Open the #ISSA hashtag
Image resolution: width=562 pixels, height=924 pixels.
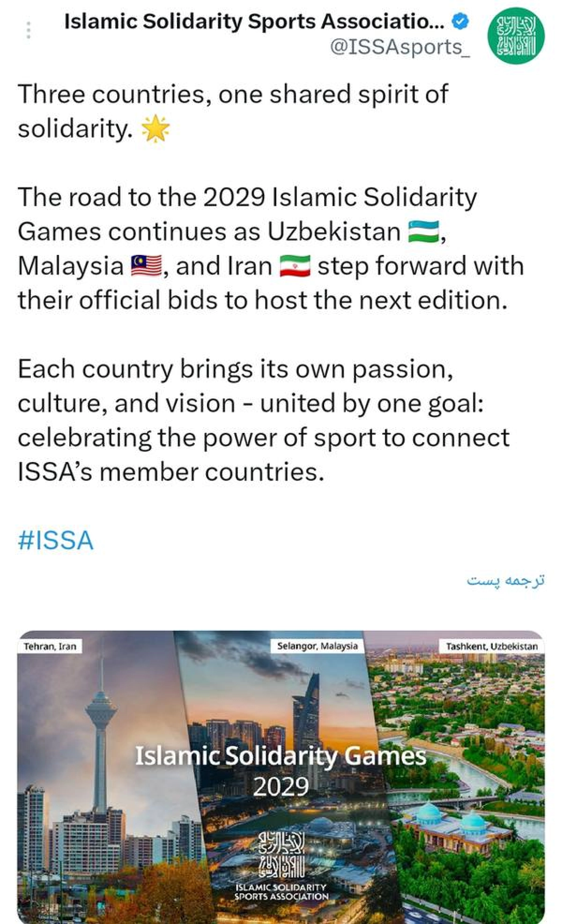pos(56,540)
